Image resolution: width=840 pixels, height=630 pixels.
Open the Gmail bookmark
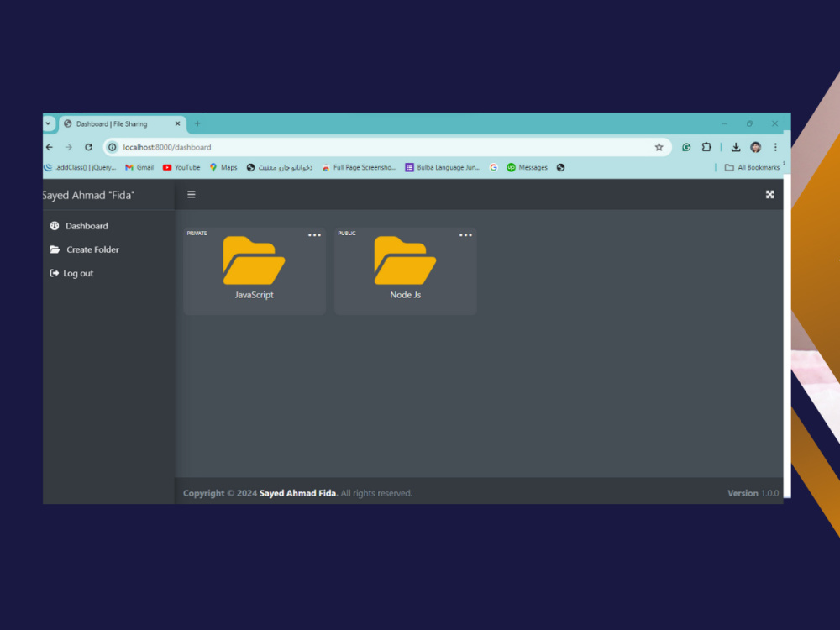(x=139, y=168)
